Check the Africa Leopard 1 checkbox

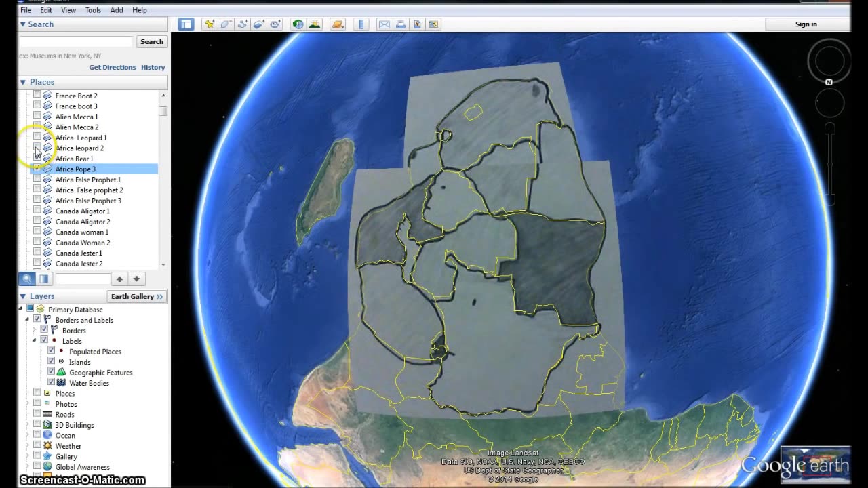(x=37, y=138)
